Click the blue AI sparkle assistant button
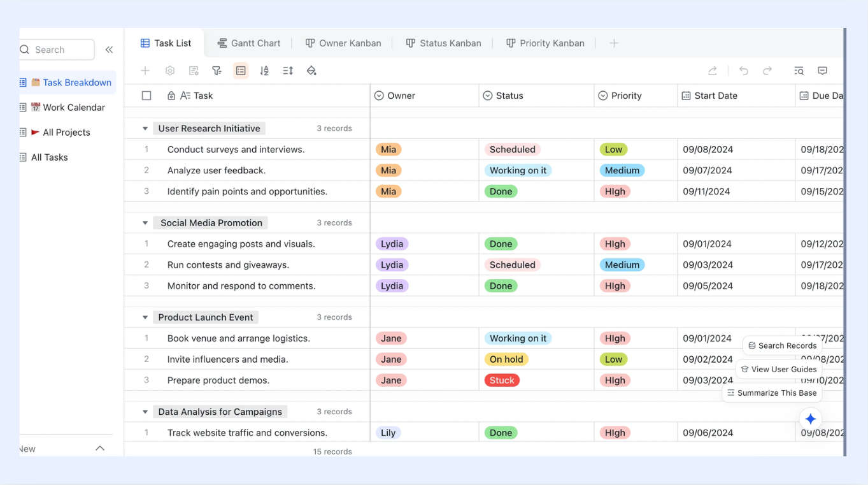Image resolution: width=868 pixels, height=485 pixels. click(x=811, y=419)
